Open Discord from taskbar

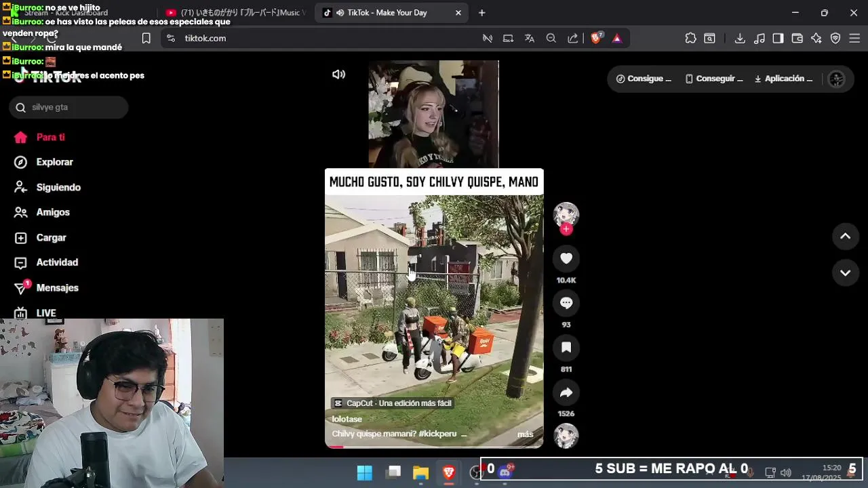pyautogui.click(x=505, y=472)
